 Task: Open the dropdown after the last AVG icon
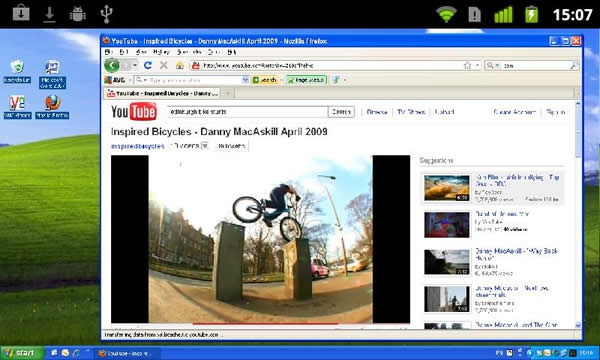pyautogui.click(x=345, y=80)
